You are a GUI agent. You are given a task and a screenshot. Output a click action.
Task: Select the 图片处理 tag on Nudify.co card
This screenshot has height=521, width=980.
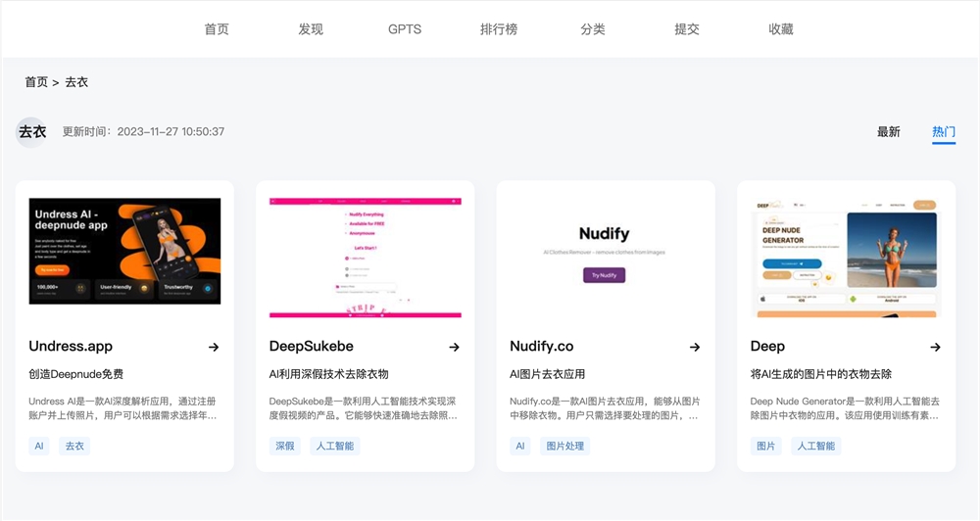(x=565, y=446)
